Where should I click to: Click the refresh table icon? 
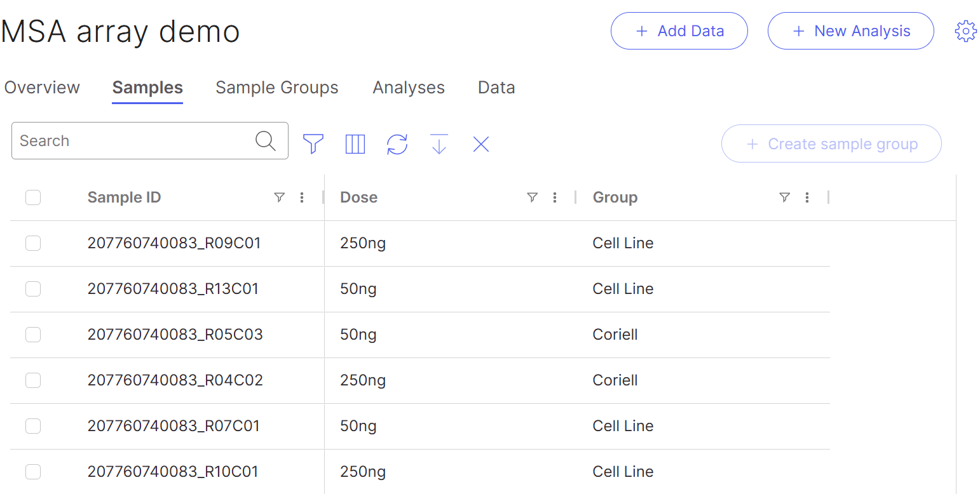click(x=397, y=144)
